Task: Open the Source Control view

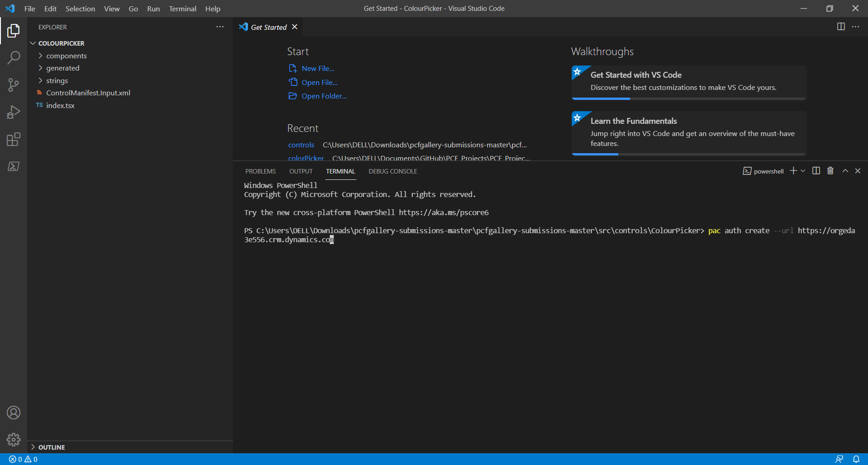Action: coord(14,85)
